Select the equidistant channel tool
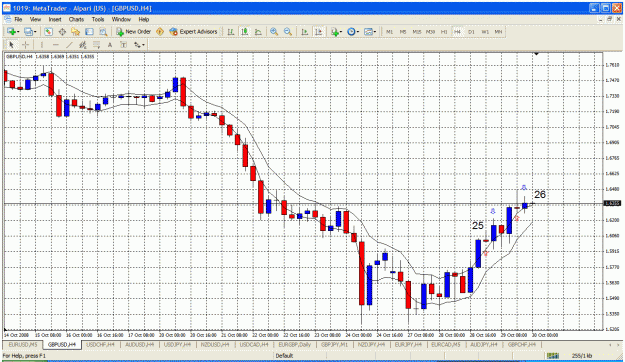625x362 pixels. [x=83, y=45]
